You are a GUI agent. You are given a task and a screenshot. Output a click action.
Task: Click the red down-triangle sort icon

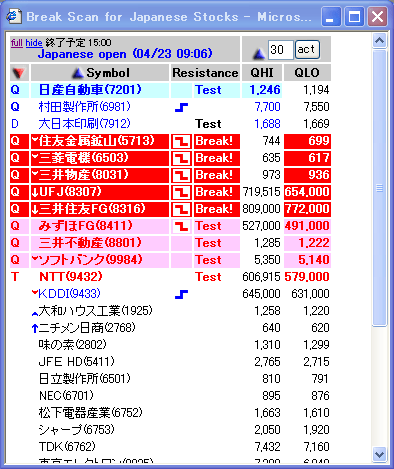[x=19, y=73]
